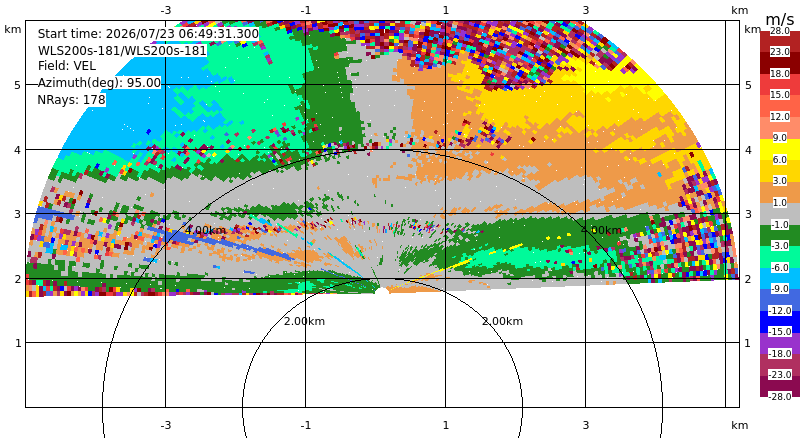Click the top axis tick label -3
The width and height of the screenshot is (800, 438).
(x=165, y=10)
